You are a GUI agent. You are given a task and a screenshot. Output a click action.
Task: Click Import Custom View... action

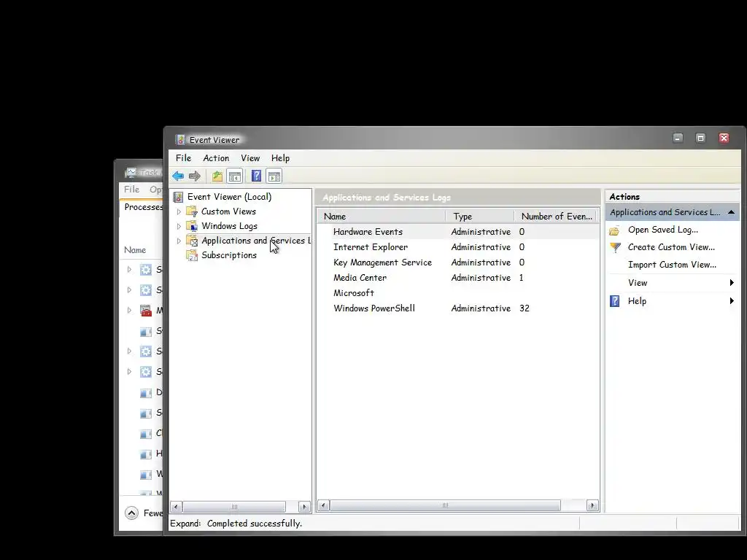point(672,265)
